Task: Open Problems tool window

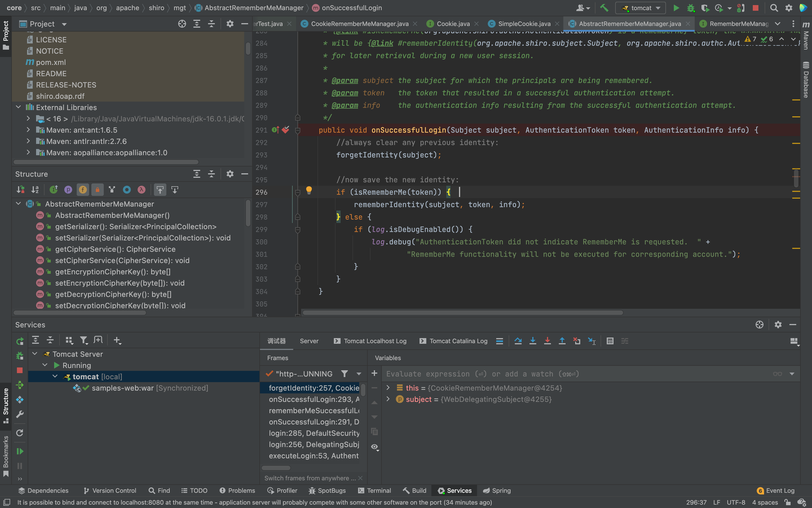Action: point(237,491)
